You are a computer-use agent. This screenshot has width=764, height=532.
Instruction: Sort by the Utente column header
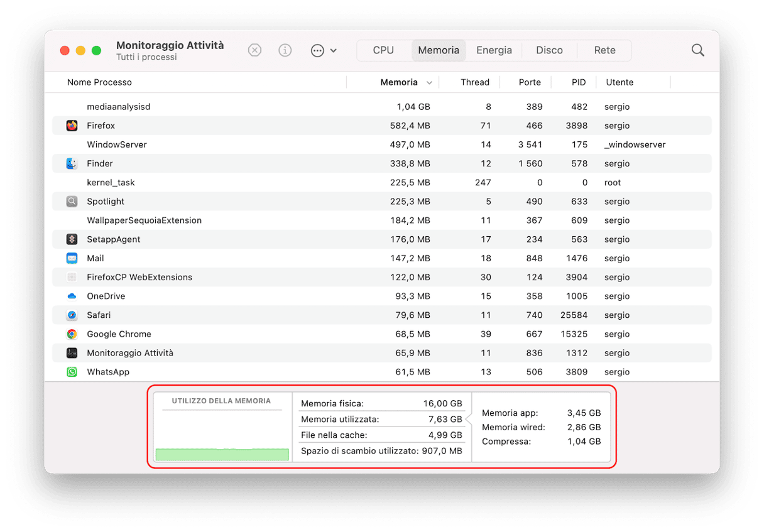[x=619, y=82]
